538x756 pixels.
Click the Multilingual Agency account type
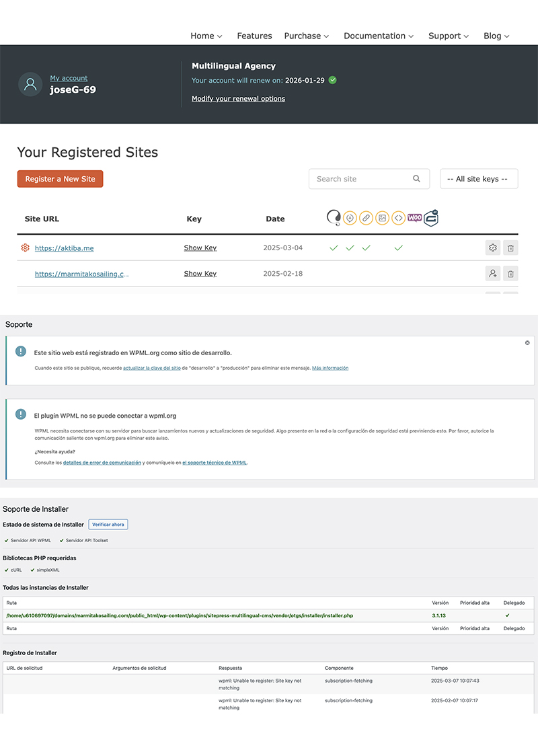234,65
